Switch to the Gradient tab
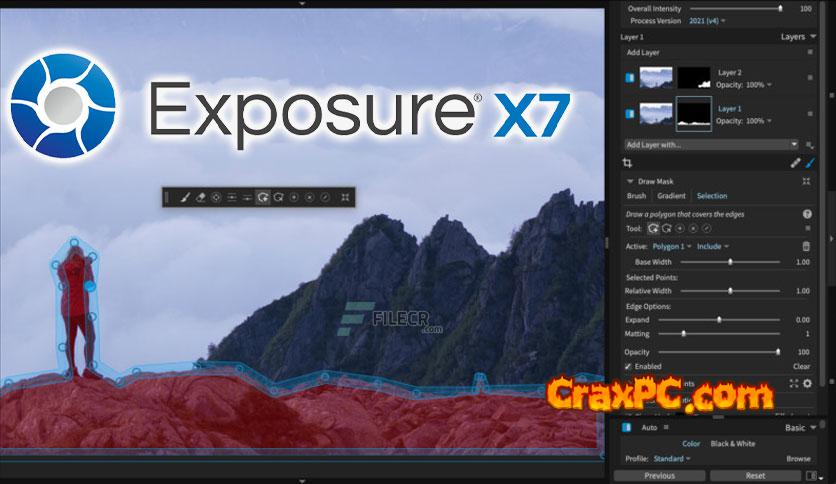 [x=671, y=196]
